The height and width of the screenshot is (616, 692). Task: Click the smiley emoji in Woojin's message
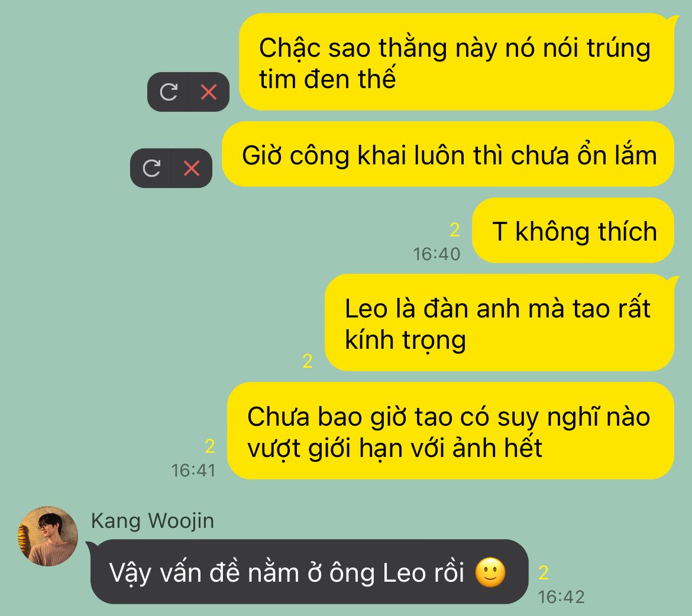[490, 573]
